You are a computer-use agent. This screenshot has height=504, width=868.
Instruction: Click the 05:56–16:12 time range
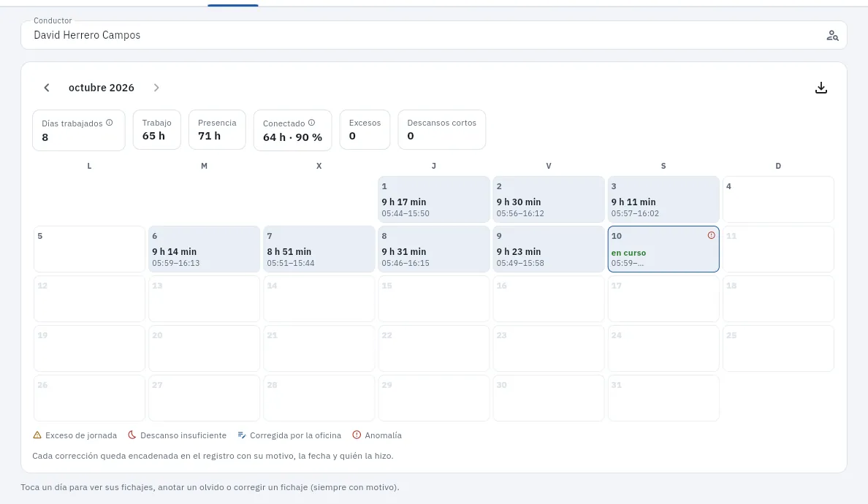pos(520,213)
